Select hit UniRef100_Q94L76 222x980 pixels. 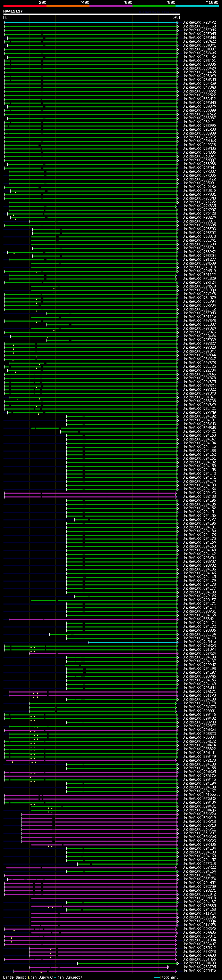199,535
